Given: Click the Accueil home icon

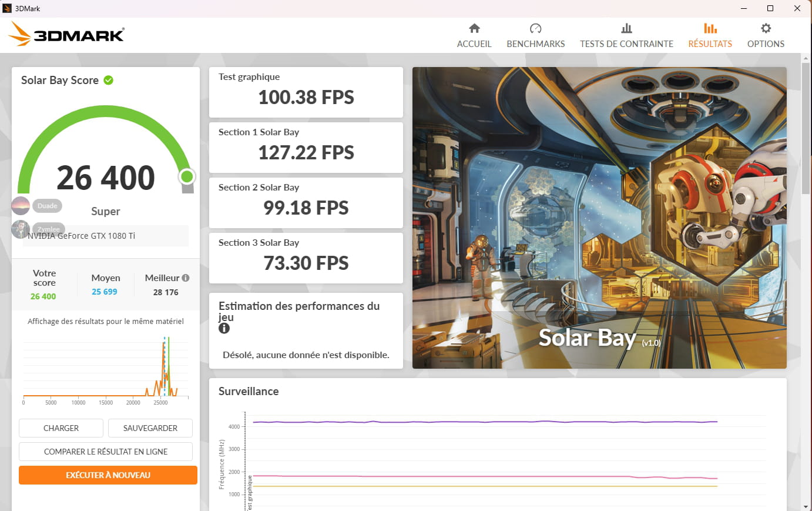Looking at the screenshot, I should (x=474, y=28).
